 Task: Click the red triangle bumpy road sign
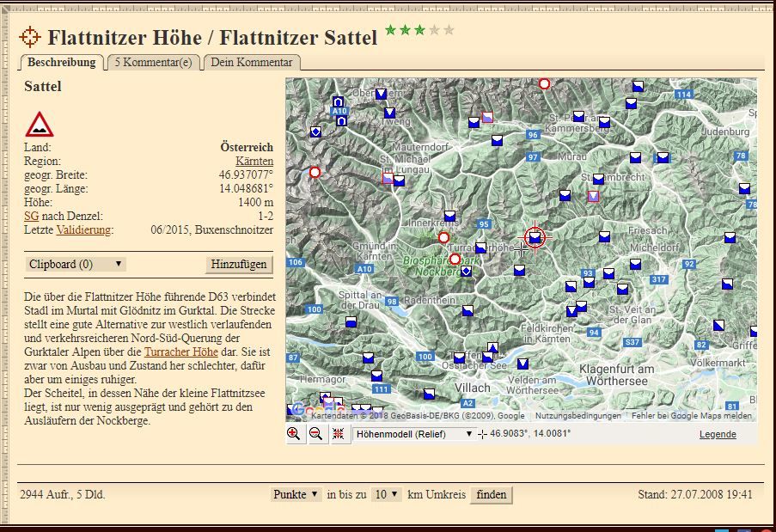(x=39, y=125)
